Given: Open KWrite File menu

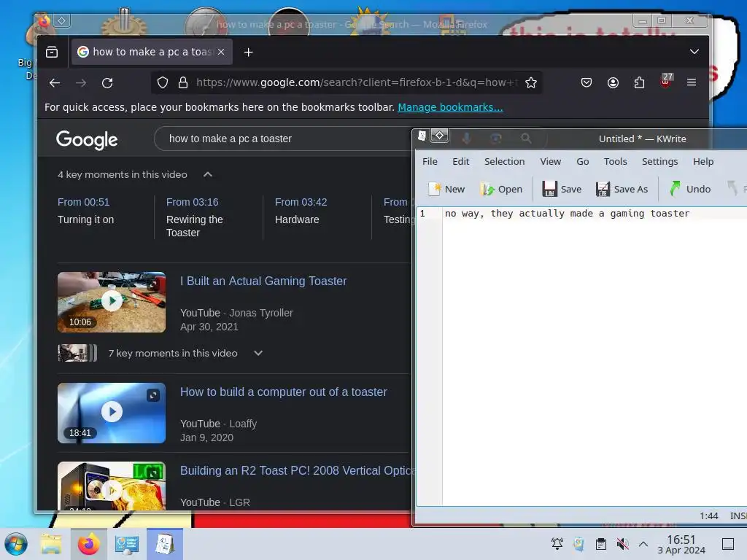Looking at the screenshot, I should click(x=430, y=161).
